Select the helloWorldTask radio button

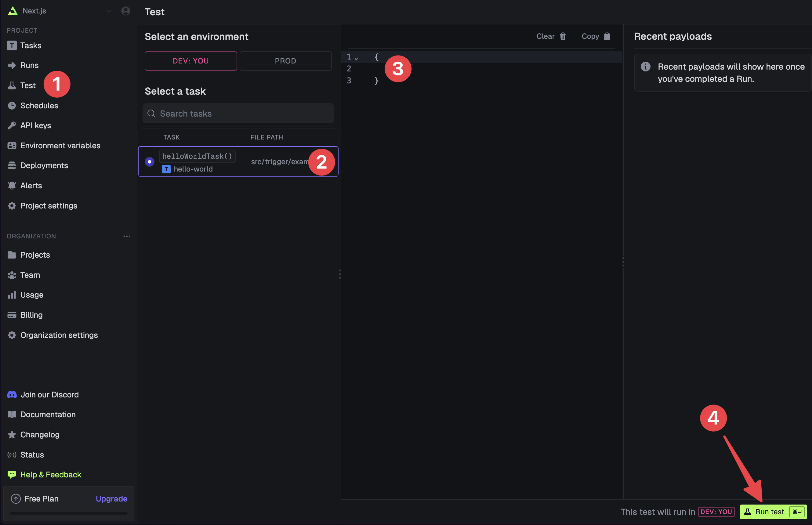(149, 161)
